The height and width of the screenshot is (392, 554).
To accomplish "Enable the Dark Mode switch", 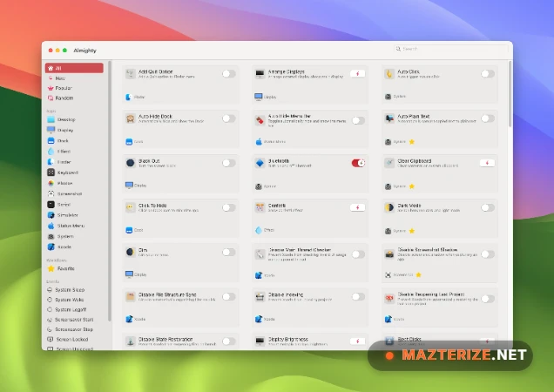I will coord(488,207).
